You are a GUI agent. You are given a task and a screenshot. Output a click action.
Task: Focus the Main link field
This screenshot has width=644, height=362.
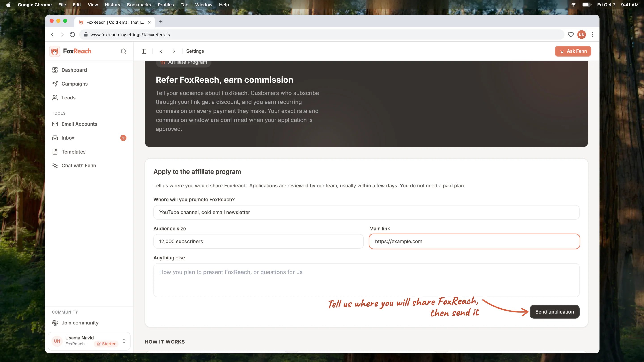click(474, 241)
